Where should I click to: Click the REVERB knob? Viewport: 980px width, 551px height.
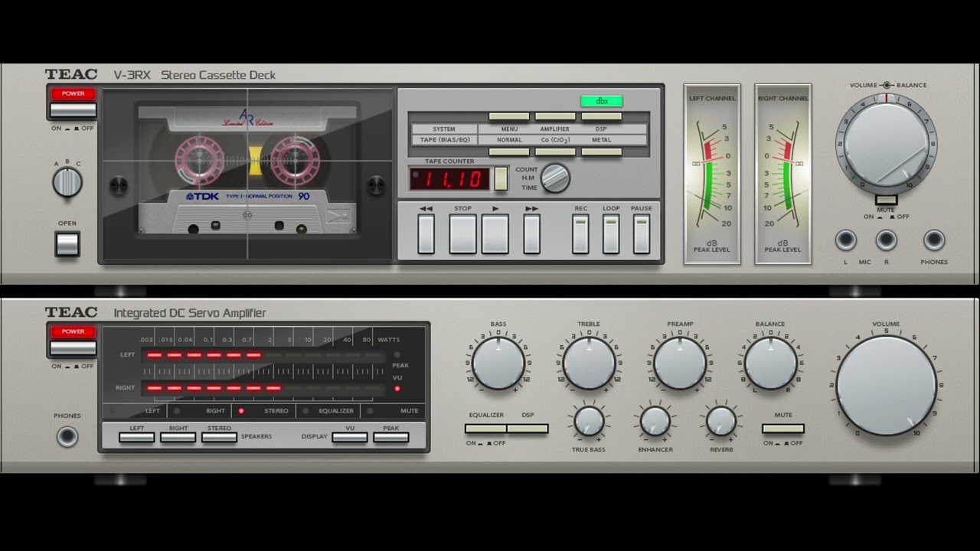coord(721,422)
